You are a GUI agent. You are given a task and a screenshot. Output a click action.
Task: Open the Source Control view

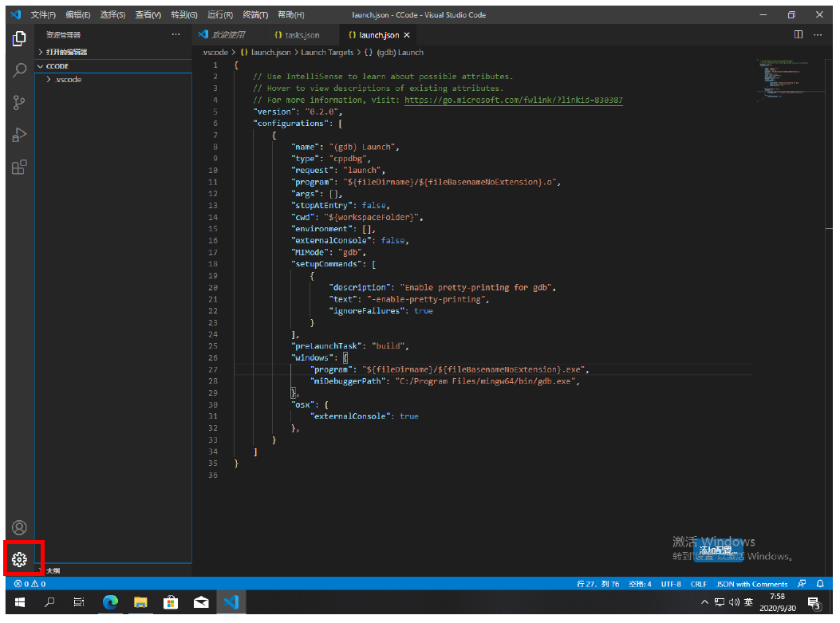click(x=19, y=102)
